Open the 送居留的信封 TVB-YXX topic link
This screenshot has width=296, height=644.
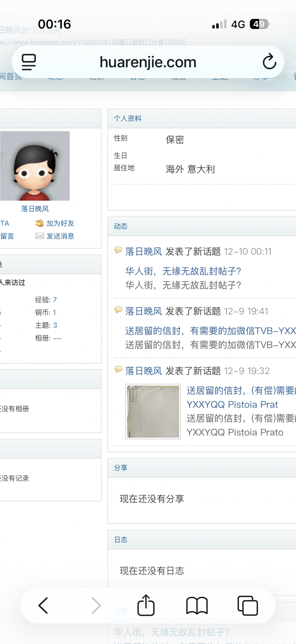pos(210,331)
